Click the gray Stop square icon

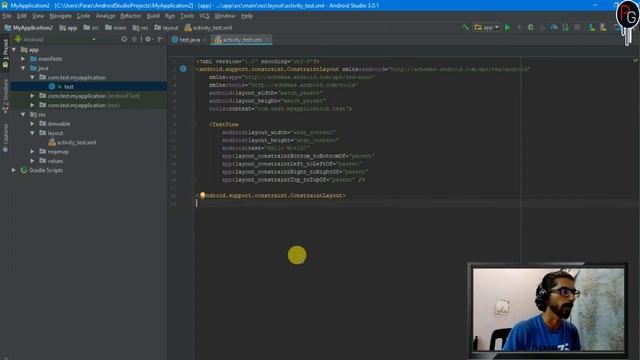[x=577, y=27]
